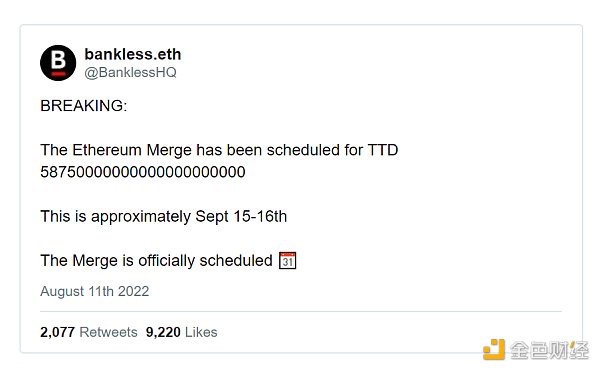Click the calendar emoji in the tweet
This screenshot has height=371, width=600.
[287, 260]
